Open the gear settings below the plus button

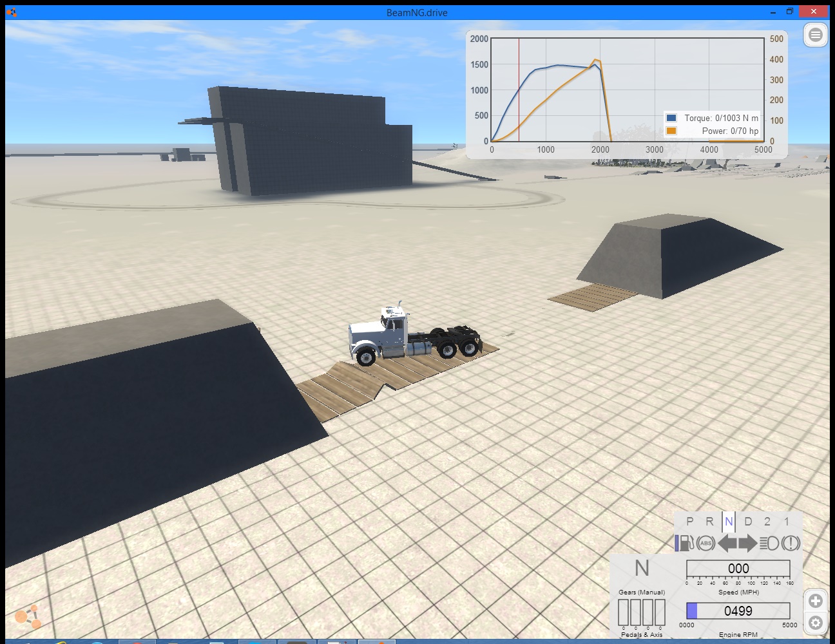pyautogui.click(x=816, y=623)
